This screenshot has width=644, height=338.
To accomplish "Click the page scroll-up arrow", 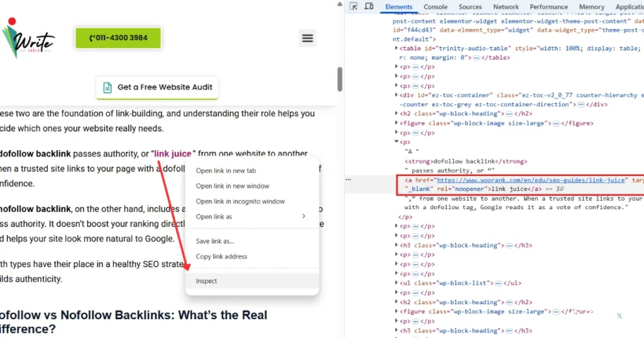I will tap(340, 4).
